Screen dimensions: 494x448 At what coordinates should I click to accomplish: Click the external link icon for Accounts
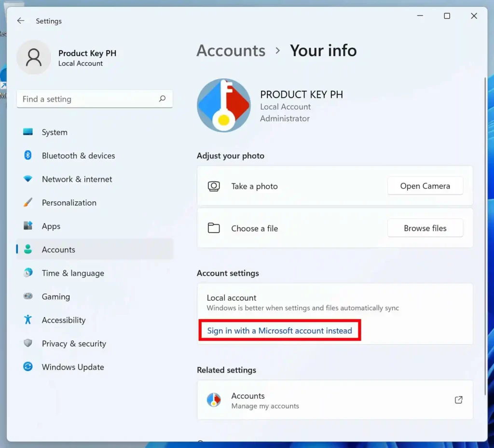pos(458,400)
